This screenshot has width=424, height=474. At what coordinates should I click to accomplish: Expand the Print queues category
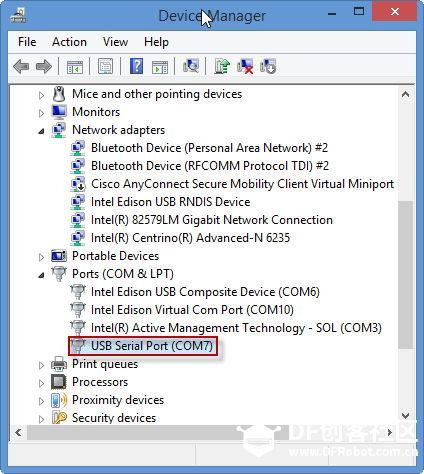[x=41, y=365]
